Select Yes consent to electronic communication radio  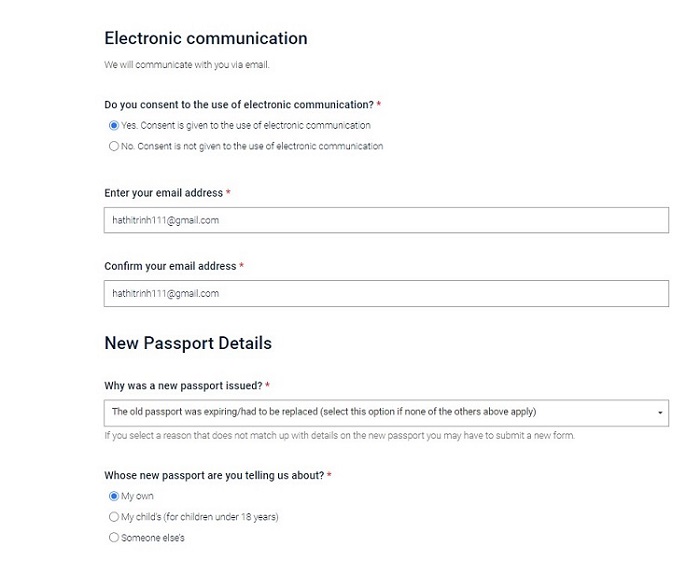pyautogui.click(x=113, y=126)
